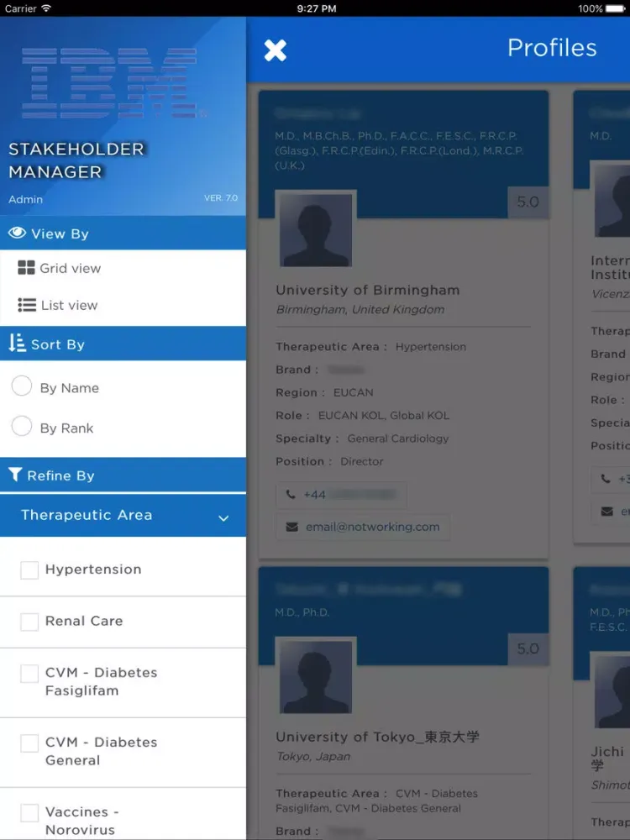Viewport: 630px width, 840px height.
Task: Open the University of Birmingham profile photo
Action: click(x=316, y=228)
